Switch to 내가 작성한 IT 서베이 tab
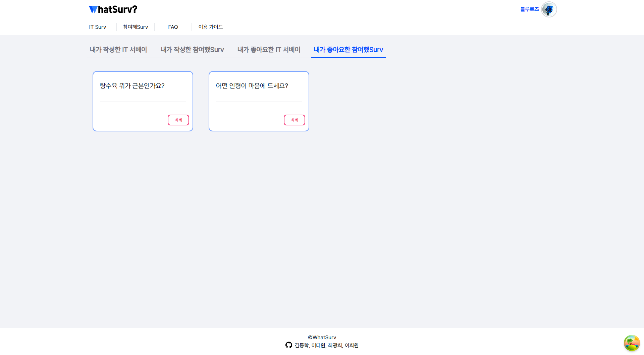Image resolution: width=644 pixels, height=355 pixels. point(118,50)
